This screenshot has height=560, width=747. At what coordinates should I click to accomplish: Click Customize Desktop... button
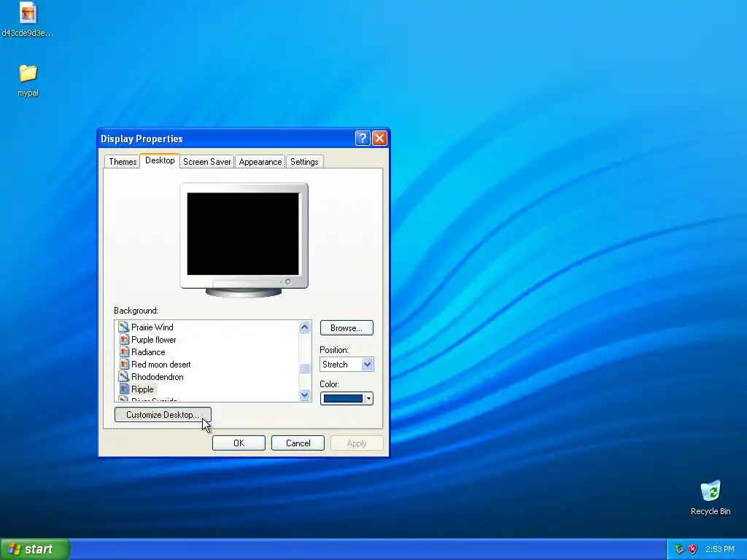(163, 414)
